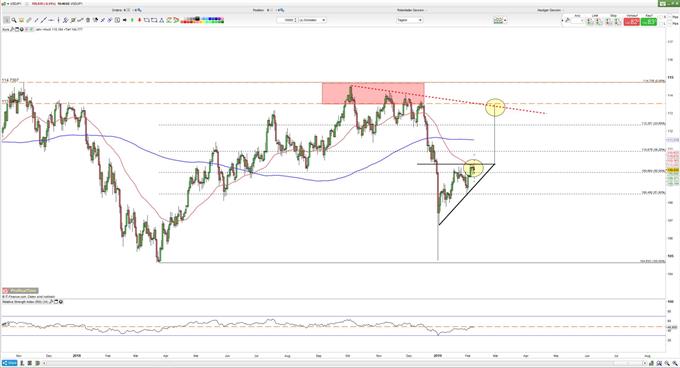Select the red down arrow marker

pyautogui.click(x=140, y=20)
